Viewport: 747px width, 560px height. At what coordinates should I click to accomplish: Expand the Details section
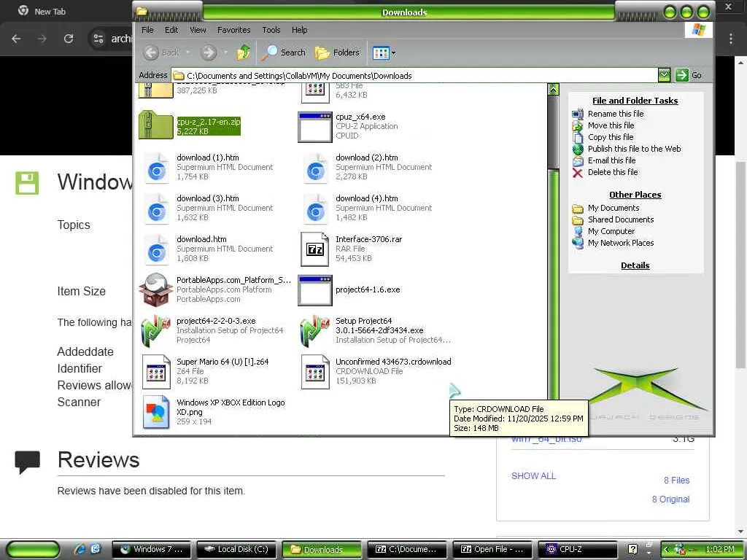[x=635, y=265]
